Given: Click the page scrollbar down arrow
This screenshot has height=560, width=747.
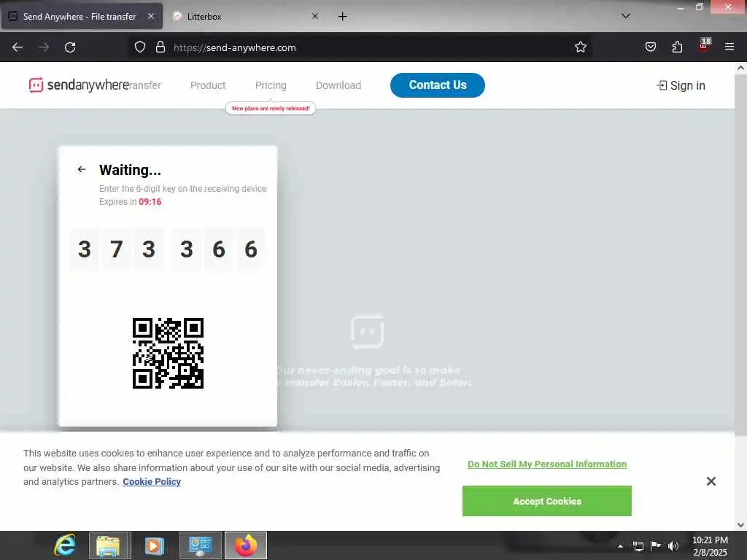Looking at the screenshot, I should click(x=741, y=525).
